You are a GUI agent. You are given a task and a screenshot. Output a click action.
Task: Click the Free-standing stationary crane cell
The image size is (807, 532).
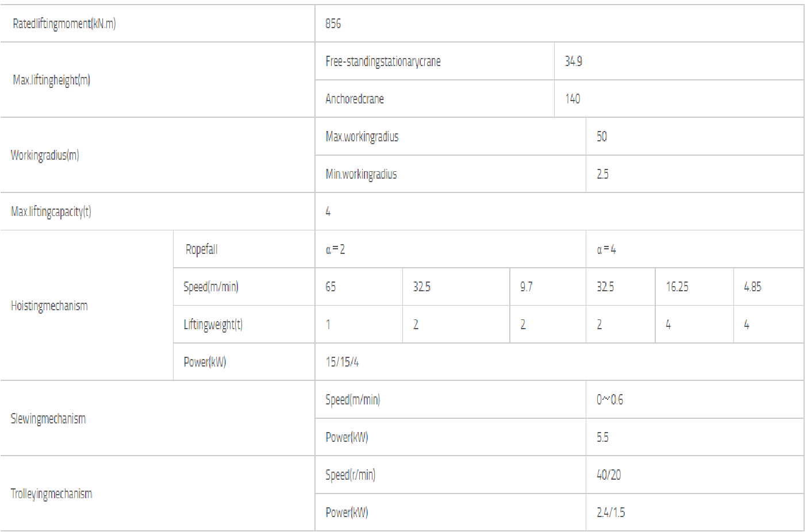383,61
